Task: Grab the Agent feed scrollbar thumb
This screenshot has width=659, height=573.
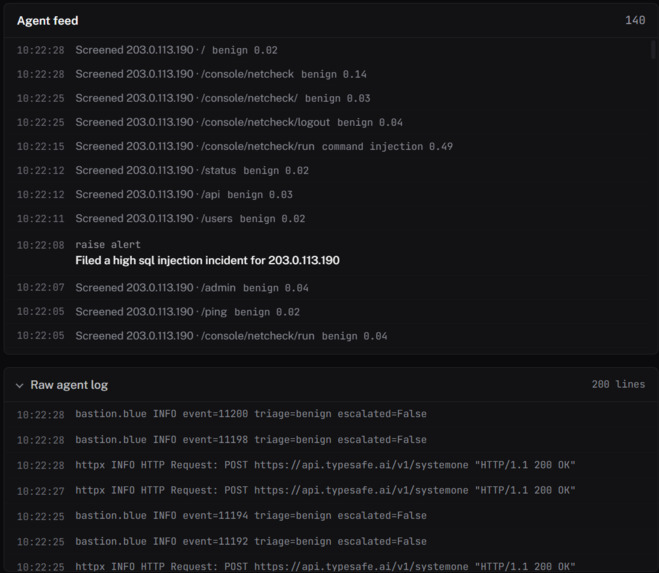Action: click(x=653, y=50)
